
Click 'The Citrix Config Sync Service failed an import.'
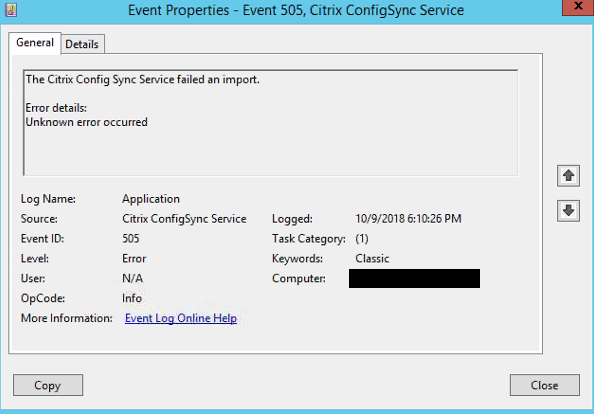click(142, 80)
